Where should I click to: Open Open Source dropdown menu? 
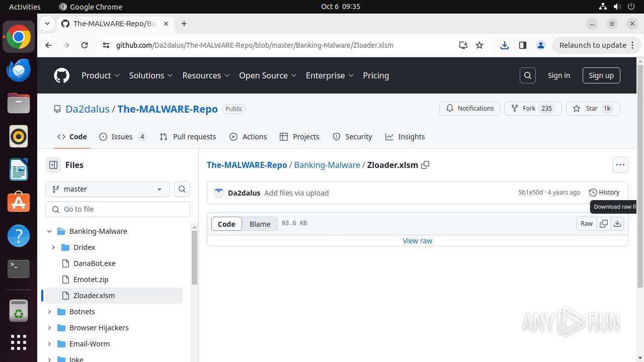click(268, 75)
